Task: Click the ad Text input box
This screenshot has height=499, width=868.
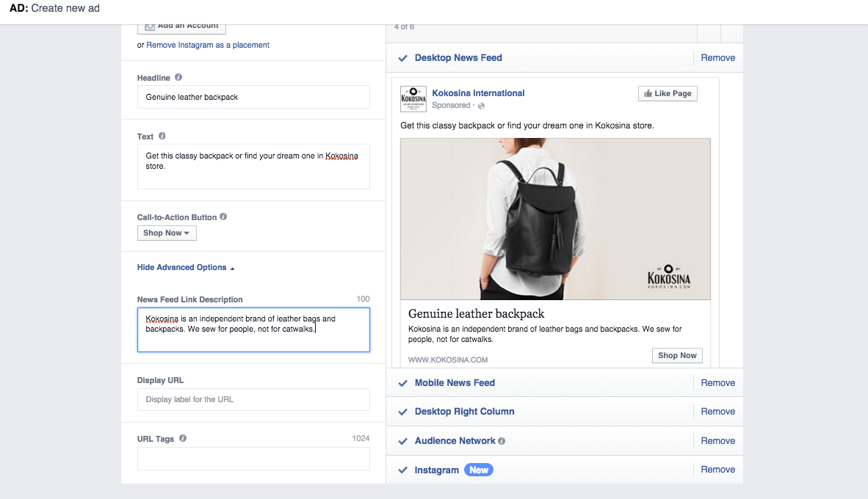Action: [253, 167]
